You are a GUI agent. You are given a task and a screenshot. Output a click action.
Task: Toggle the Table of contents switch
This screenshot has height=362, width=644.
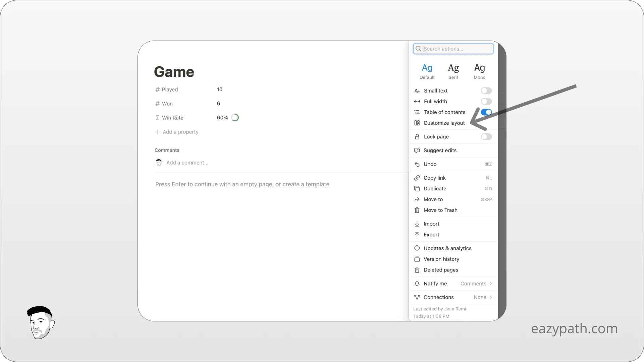click(x=486, y=112)
